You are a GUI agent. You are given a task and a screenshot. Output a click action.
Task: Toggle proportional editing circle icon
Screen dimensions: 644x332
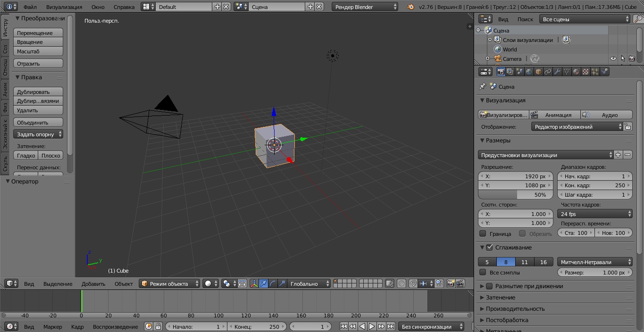click(x=401, y=283)
